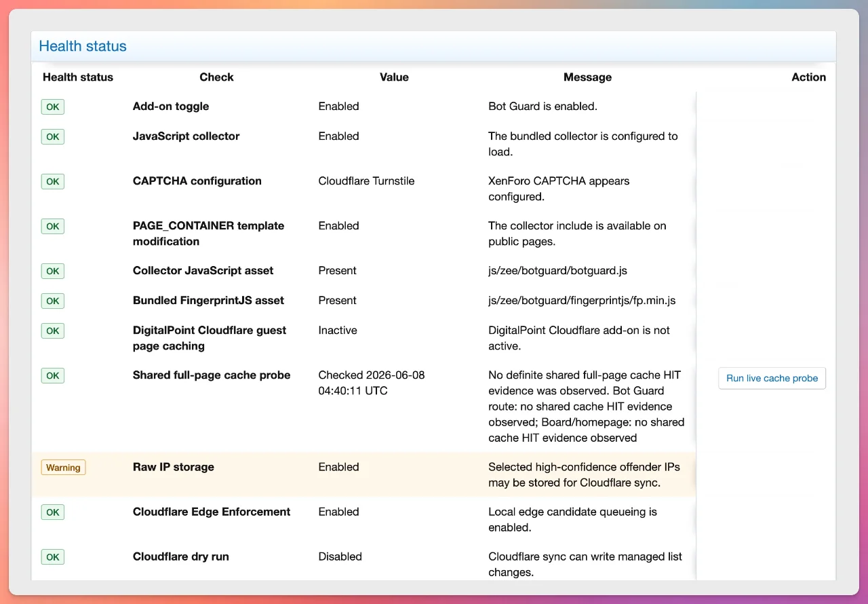This screenshot has width=868, height=604.
Task: Click the js/zee/botguard/botguard.js path
Action: coord(557,270)
